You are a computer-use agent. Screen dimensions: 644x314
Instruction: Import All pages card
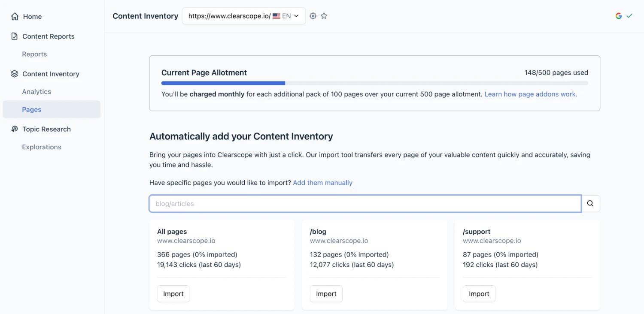coord(173,294)
